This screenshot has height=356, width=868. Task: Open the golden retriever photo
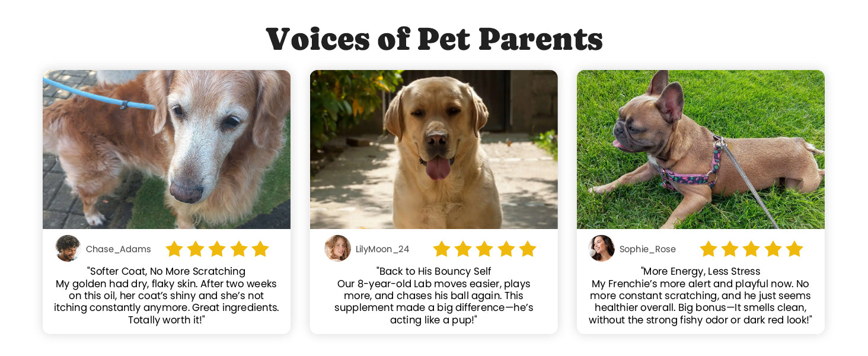click(167, 150)
